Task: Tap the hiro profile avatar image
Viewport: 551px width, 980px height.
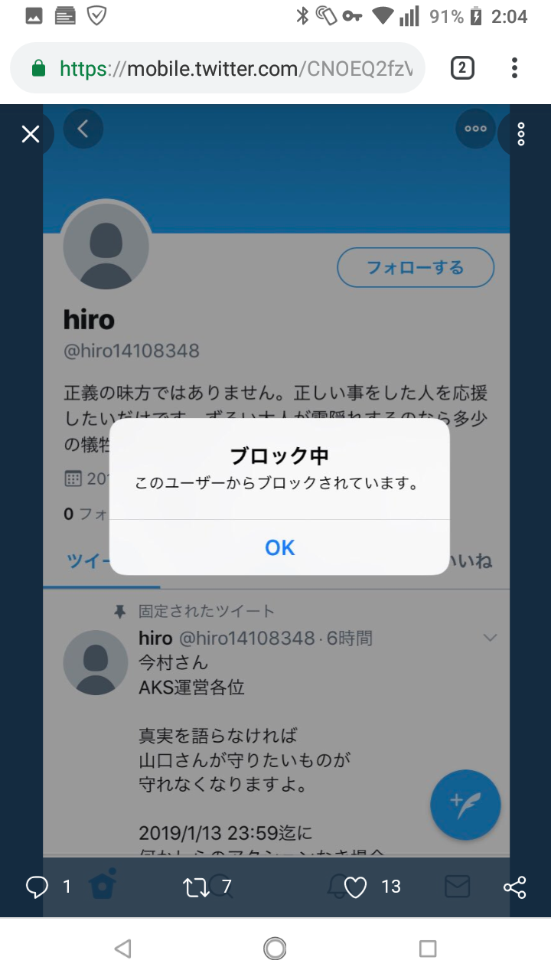Action: 106,245
